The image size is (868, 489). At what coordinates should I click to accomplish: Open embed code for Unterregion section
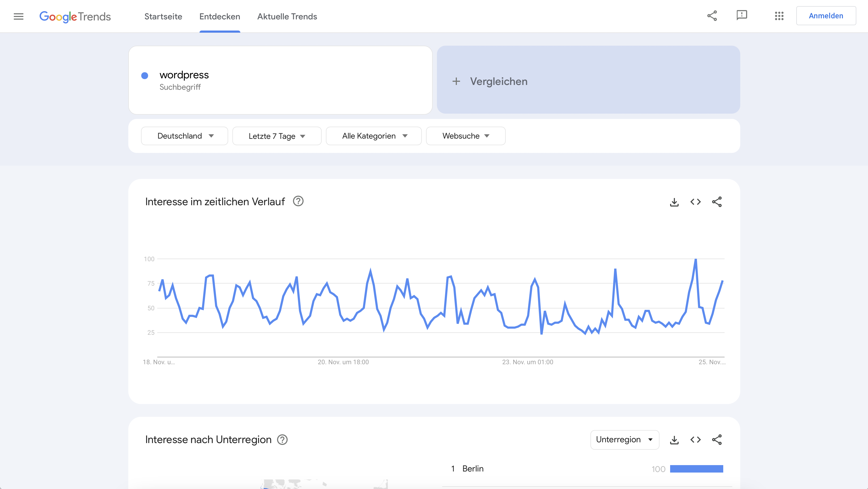[x=695, y=440]
